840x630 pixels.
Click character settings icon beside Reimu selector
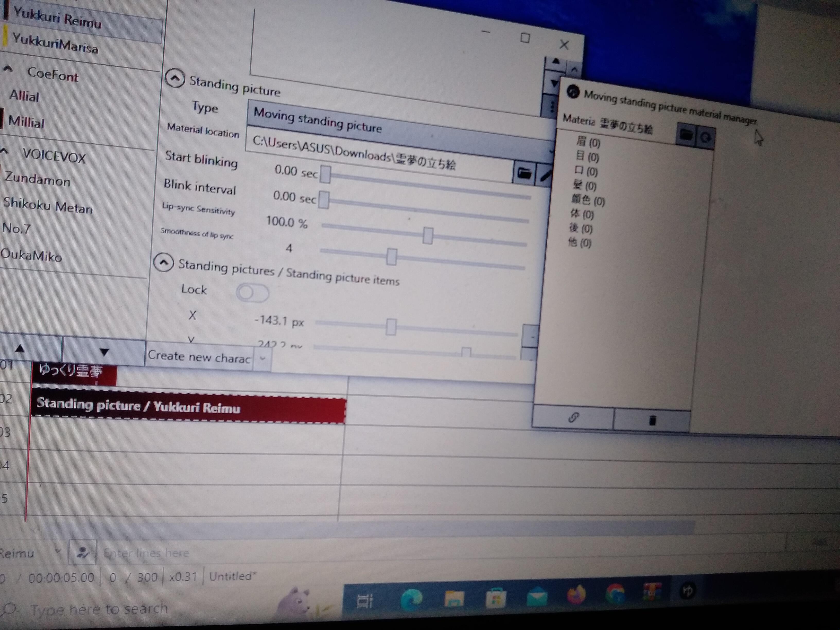click(x=82, y=552)
